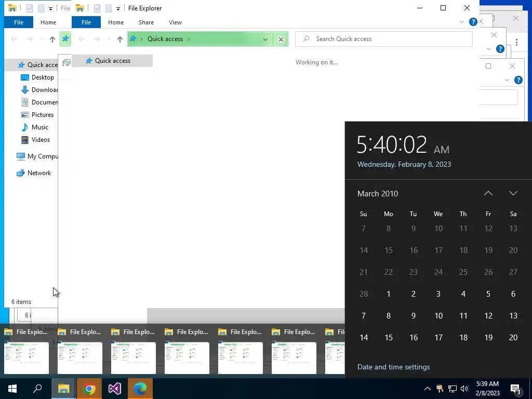532x399 pixels.
Task: Open Home tab next to Share tab
Action: point(116,22)
